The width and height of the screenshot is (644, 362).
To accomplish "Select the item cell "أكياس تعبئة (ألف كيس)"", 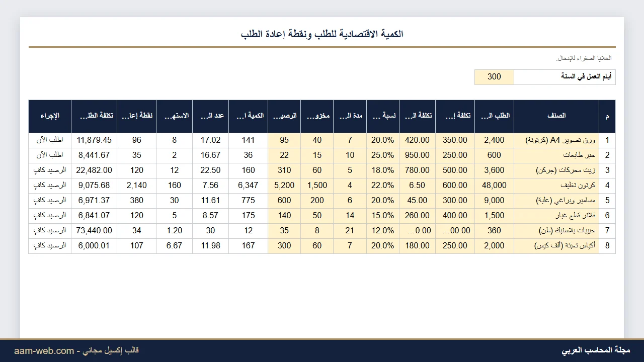I will point(556,246).
